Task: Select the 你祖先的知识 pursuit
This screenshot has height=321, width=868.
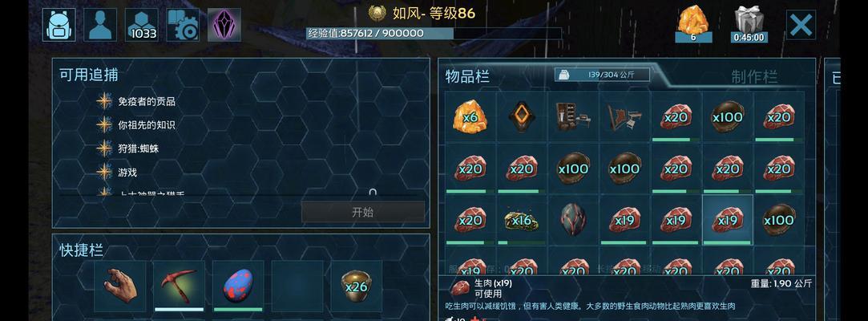Action: pyautogui.click(x=147, y=125)
